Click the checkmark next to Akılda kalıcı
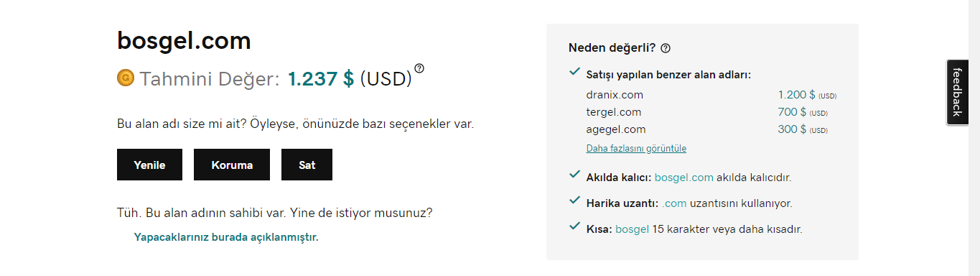Image resolution: width=980 pixels, height=276 pixels. point(574,175)
